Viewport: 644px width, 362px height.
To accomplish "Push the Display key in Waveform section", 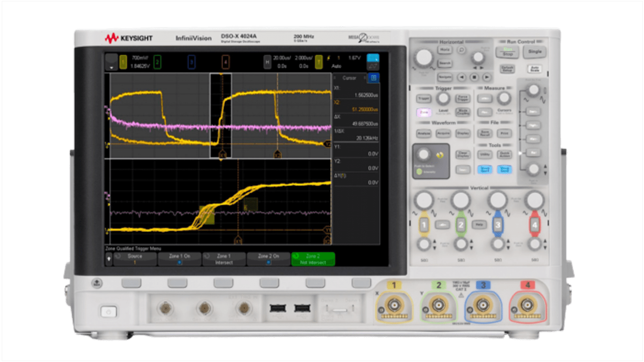I will click(463, 133).
